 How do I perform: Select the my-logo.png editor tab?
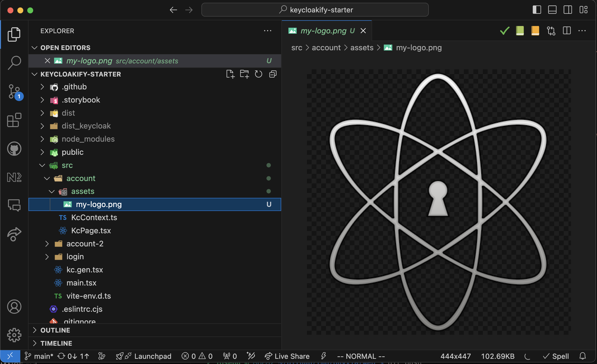323,31
